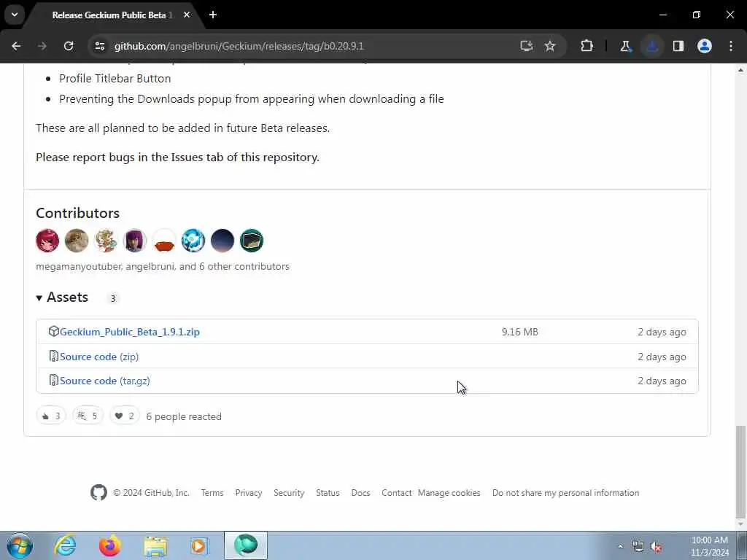Open Windows Media Player on taskbar
The image size is (747, 560).
(199, 545)
